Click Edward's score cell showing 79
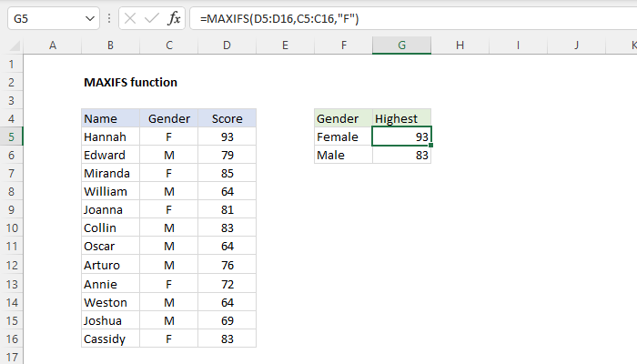 click(227, 155)
